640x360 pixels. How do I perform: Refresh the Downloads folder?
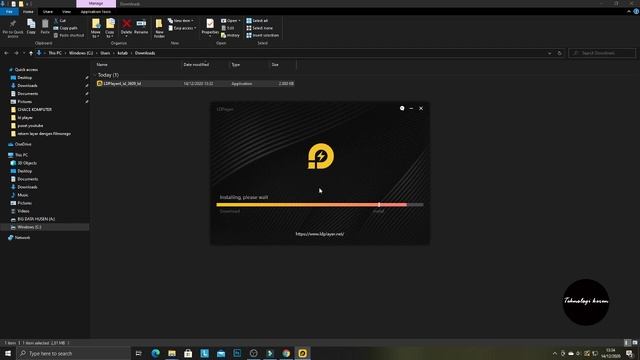point(559,53)
